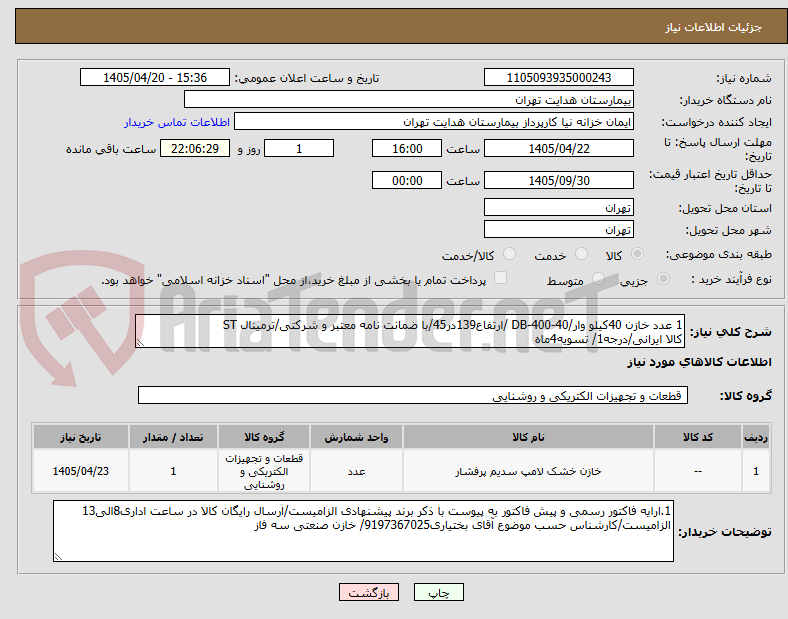Click the resize handle of buyer notes textbox

click(58, 557)
